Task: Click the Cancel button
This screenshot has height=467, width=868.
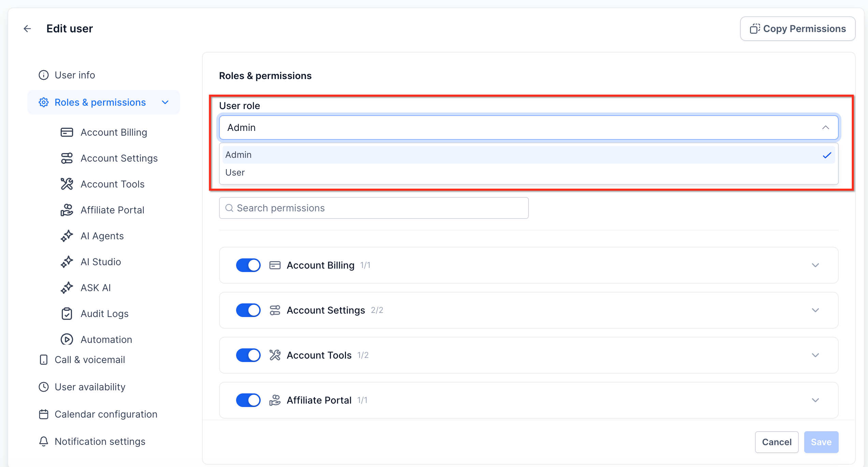Action: pos(777,442)
